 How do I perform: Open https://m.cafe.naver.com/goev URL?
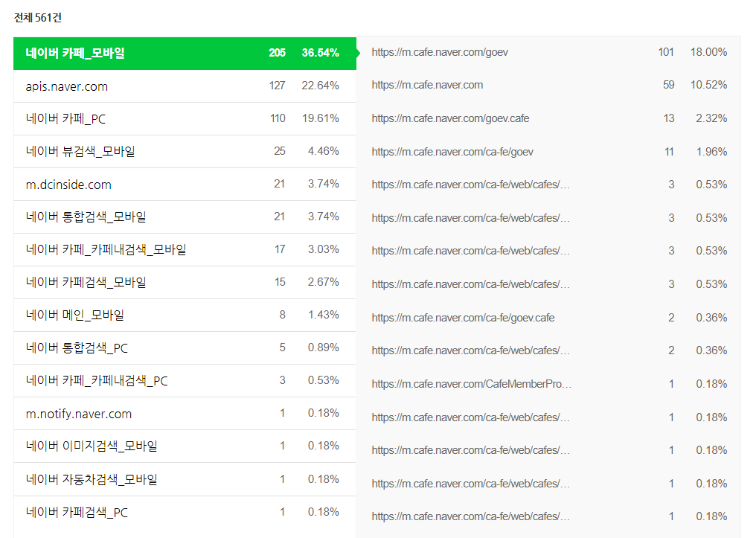440,52
